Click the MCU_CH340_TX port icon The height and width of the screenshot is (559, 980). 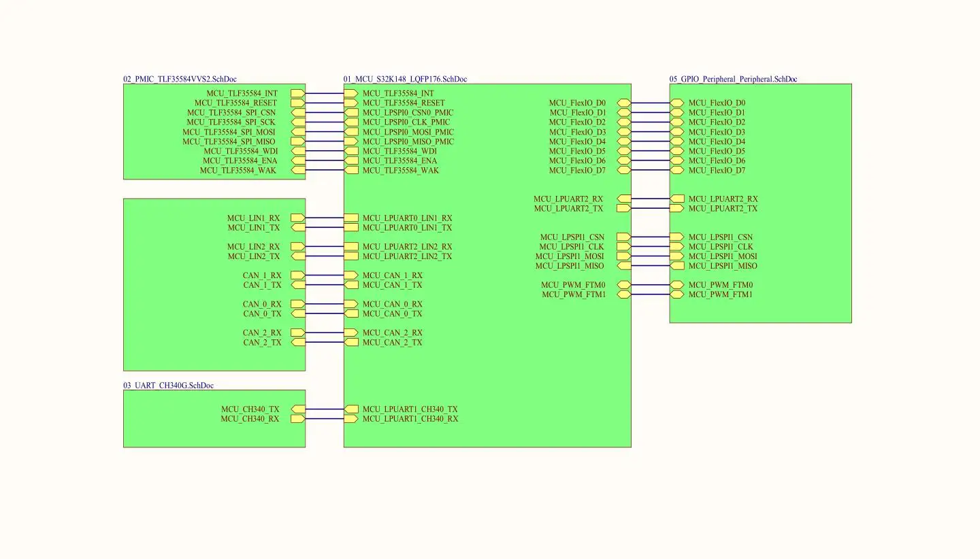[298, 409]
